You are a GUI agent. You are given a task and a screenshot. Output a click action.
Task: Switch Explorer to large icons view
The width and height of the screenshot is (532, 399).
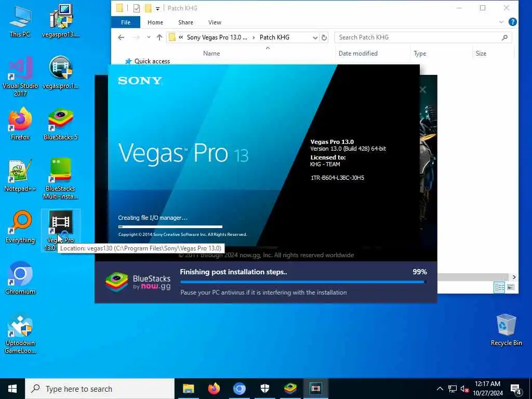[511, 287]
